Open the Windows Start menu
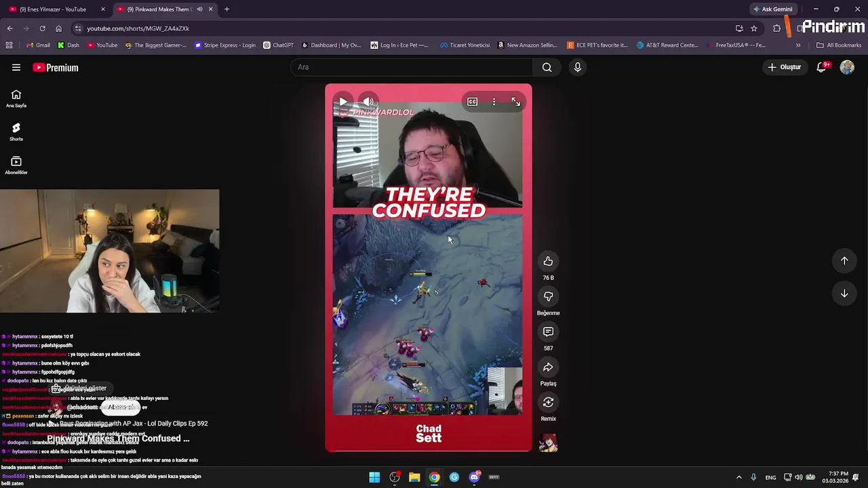The height and width of the screenshot is (488, 868). tap(374, 477)
